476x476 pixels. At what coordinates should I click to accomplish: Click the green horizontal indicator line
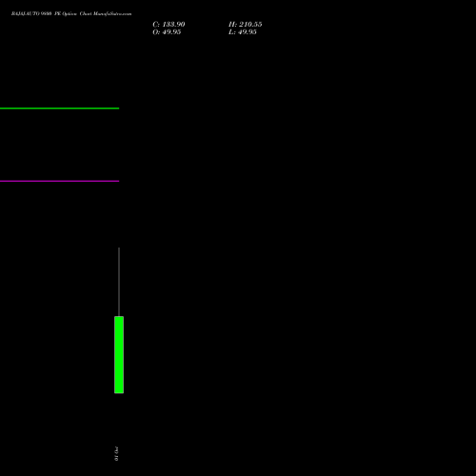[x=59, y=109]
